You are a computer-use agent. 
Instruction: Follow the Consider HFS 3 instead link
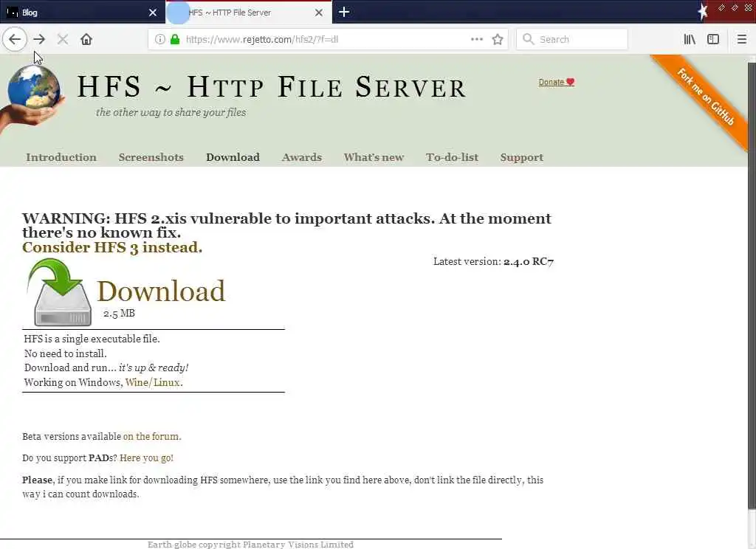coord(112,247)
